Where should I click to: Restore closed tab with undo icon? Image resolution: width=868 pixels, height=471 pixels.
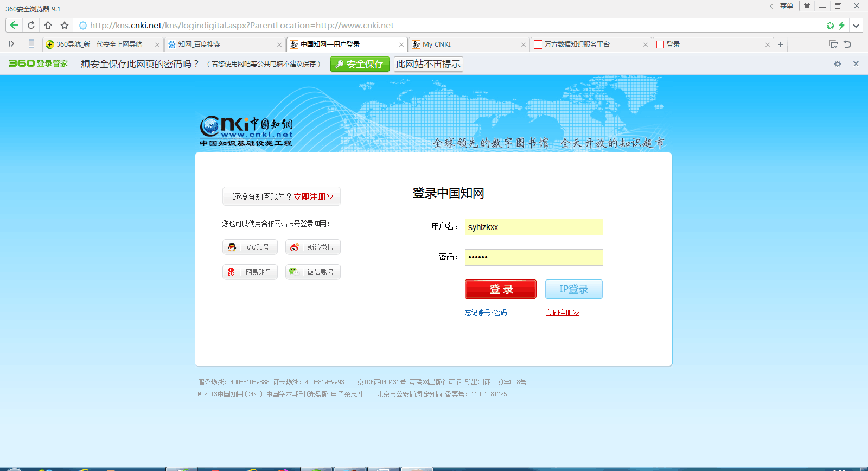click(847, 44)
